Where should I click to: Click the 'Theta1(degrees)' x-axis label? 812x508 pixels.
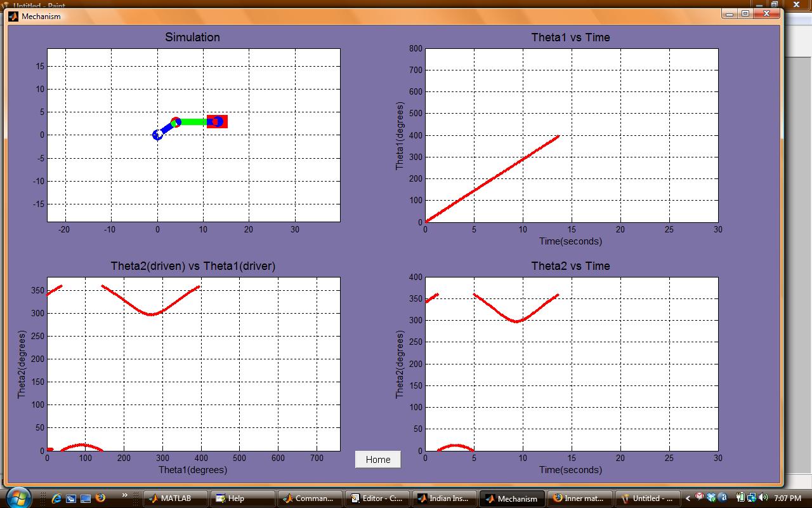(193, 470)
